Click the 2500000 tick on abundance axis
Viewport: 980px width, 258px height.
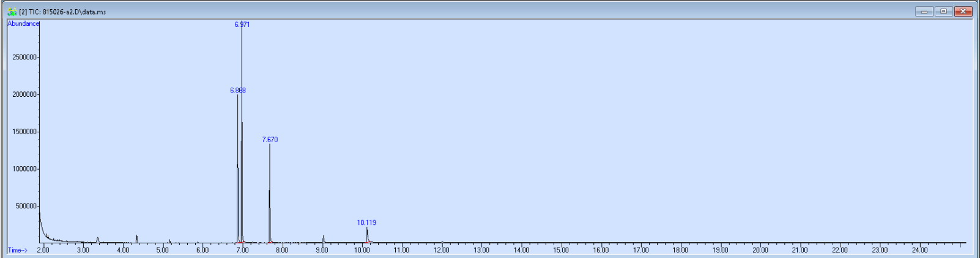pyautogui.click(x=24, y=57)
